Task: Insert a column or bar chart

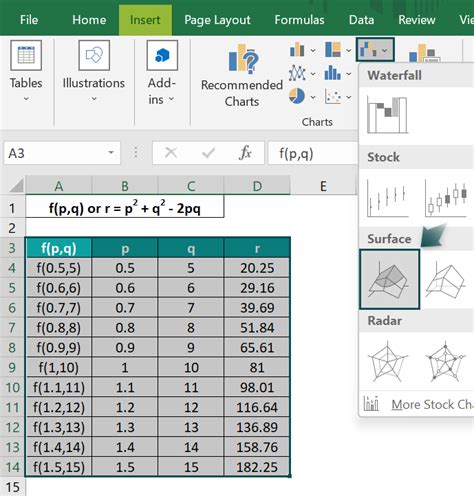Action: [297, 50]
